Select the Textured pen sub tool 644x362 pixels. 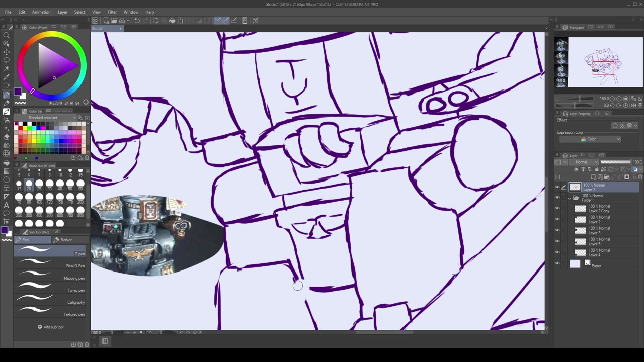tap(50, 311)
